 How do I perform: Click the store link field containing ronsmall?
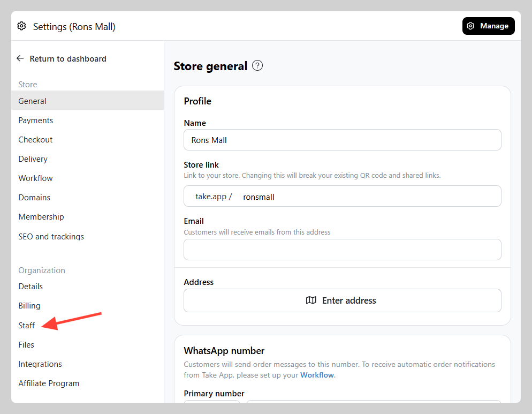343,197
